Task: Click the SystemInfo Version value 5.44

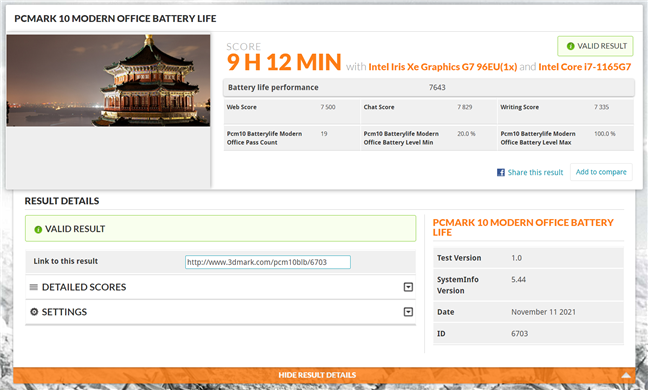Action: pyautogui.click(x=518, y=280)
